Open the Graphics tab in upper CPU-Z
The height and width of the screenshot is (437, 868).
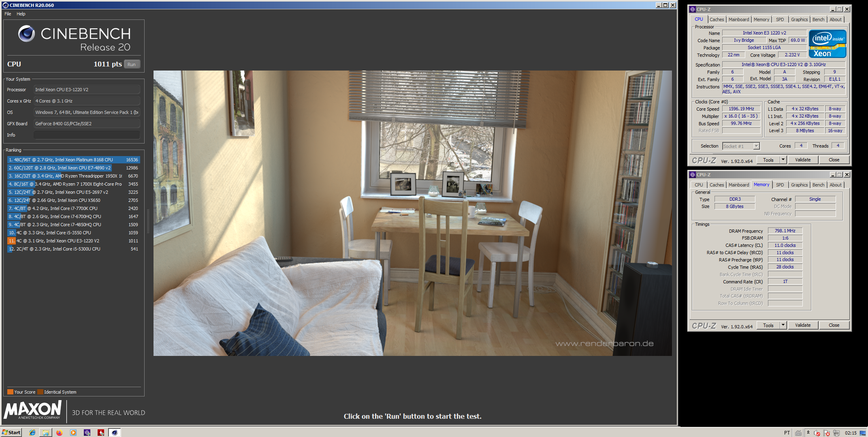tap(800, 19)
